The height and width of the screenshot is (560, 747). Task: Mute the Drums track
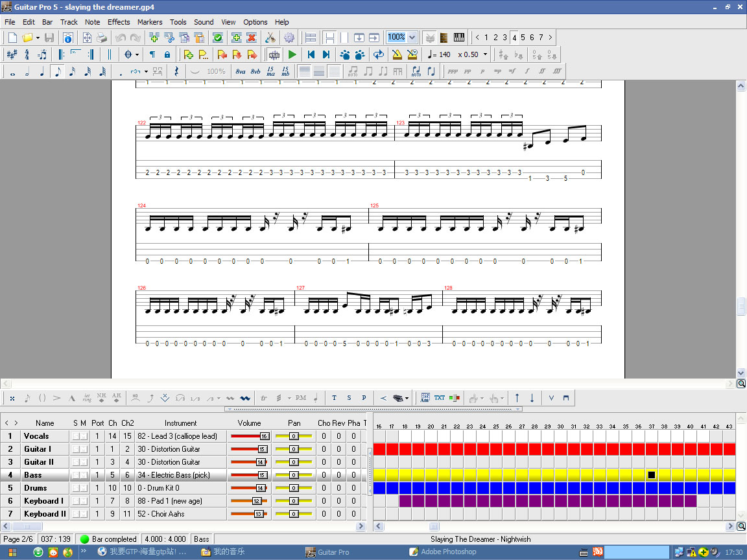pyautogui.click(x=84, y=488)
